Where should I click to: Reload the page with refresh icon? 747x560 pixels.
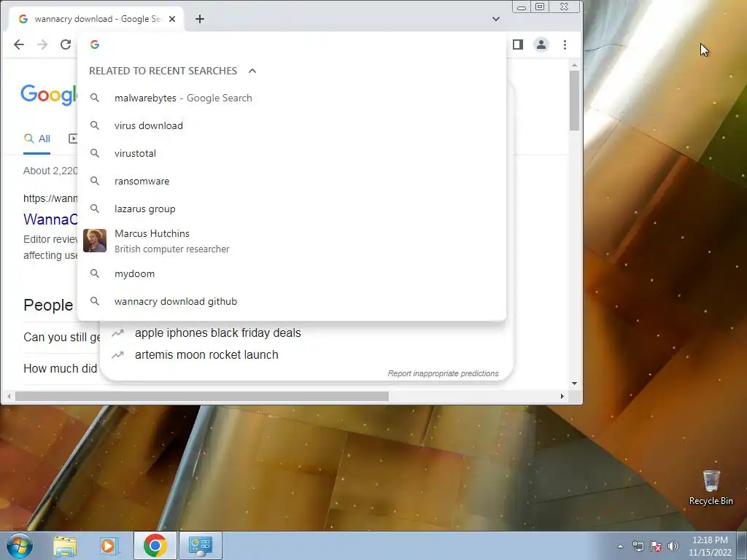[66, 44]
